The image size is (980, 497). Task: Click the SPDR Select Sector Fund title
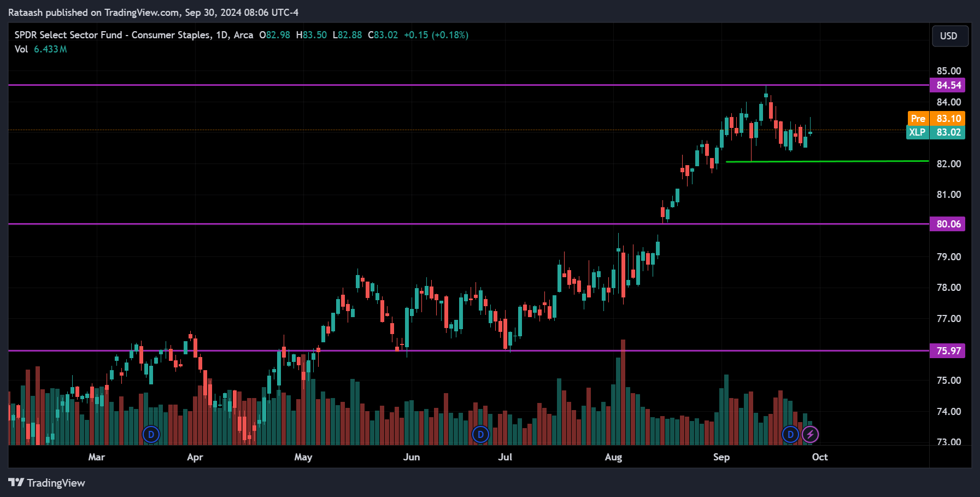pyautogui.click(x=112, y=35)
